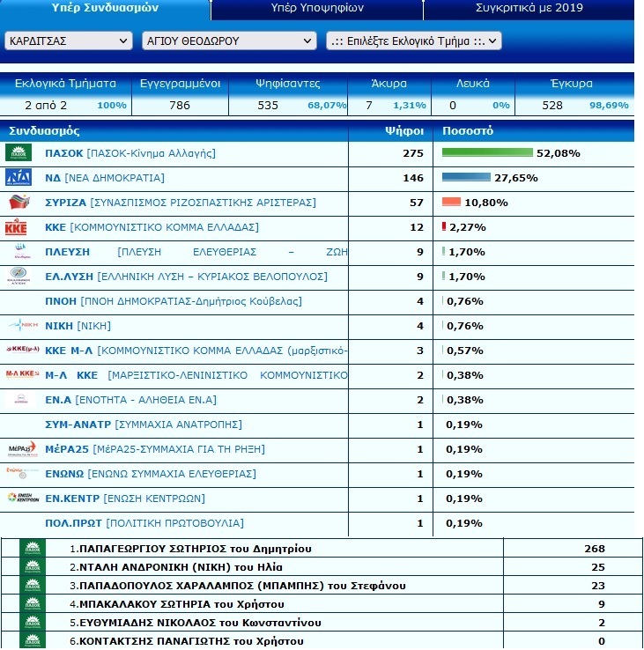Viewport: 644px width, 650px height.
Task: Click the ΠΑΣΟΚ vote count 275
Action: (x=413, y=153)
